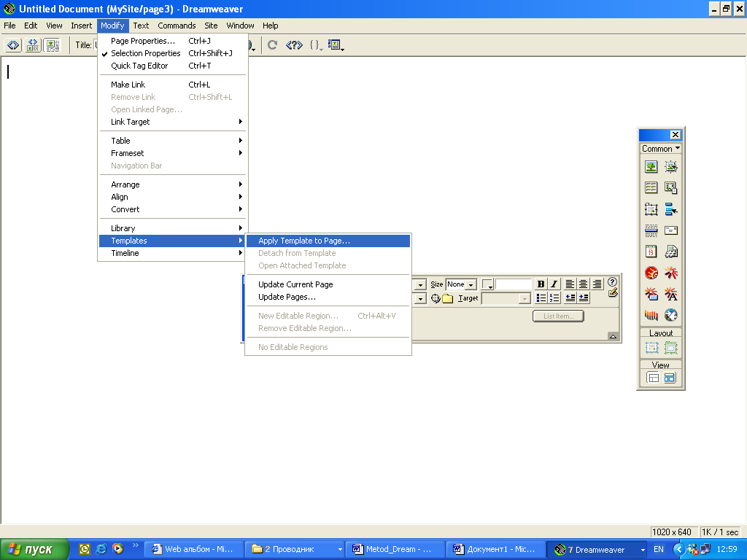Image resolution: width=747 pixels, height=560 pixels.
Task: Click Draw Layer icon in Common panel
Action: click(651, 209)
